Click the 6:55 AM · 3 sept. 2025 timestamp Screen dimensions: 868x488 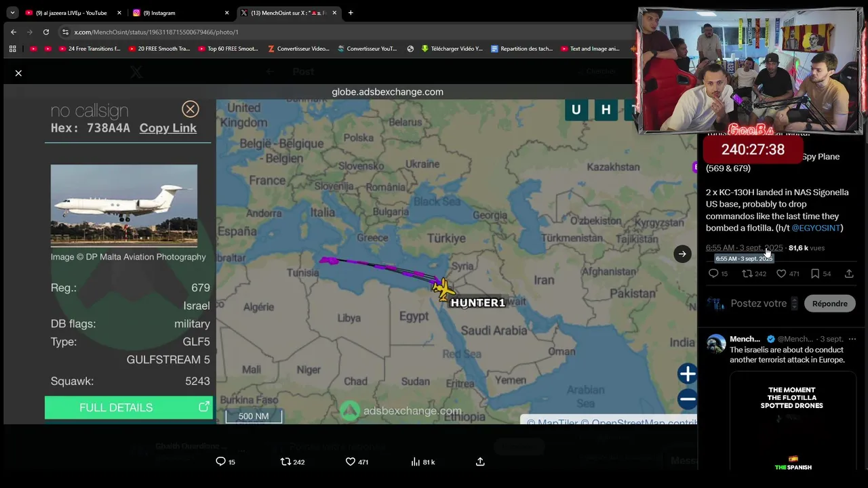coord(744,248)
